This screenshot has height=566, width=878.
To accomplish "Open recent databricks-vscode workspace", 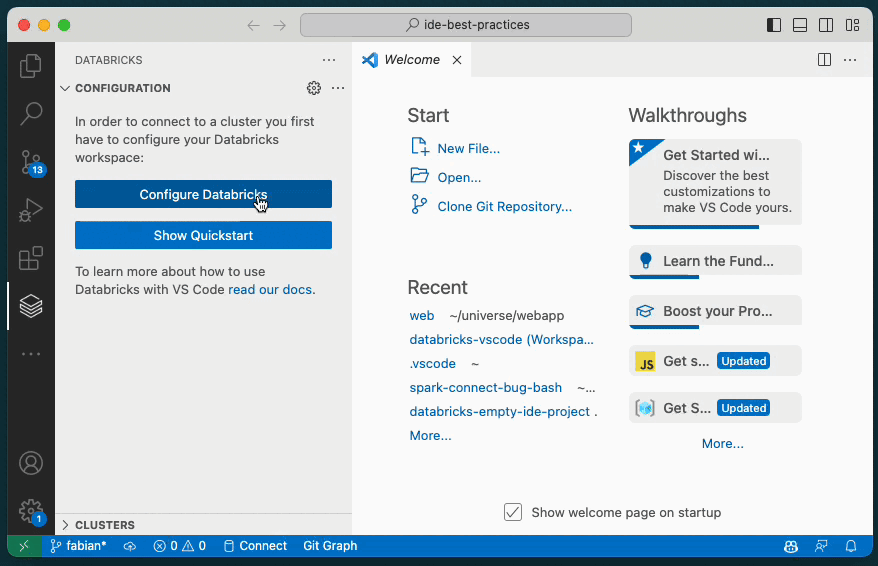I will point(501,340).
